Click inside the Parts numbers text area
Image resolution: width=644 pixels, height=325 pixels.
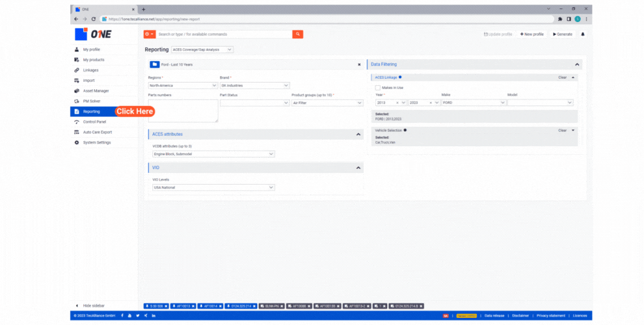tap(182, 110)
